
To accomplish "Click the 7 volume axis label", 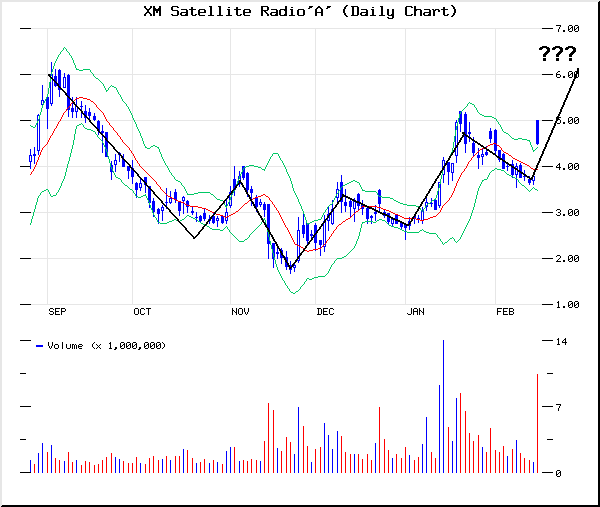I will tap(559, 408).
